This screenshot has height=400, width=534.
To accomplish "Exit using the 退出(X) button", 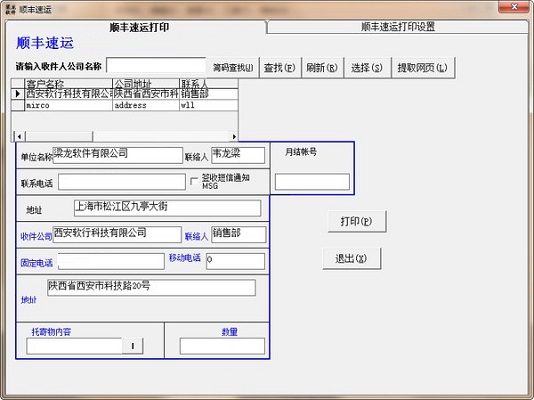I will click(351, 258).
